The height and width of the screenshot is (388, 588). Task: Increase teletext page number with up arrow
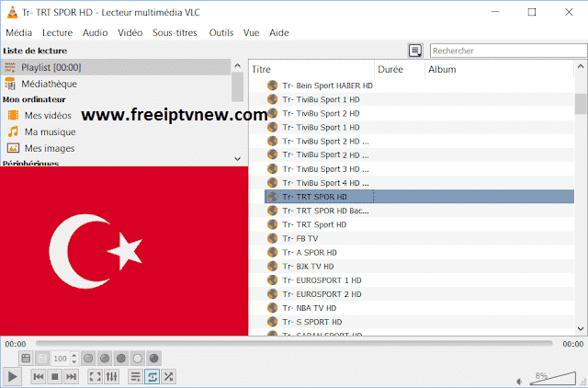(x=74, y=355)
